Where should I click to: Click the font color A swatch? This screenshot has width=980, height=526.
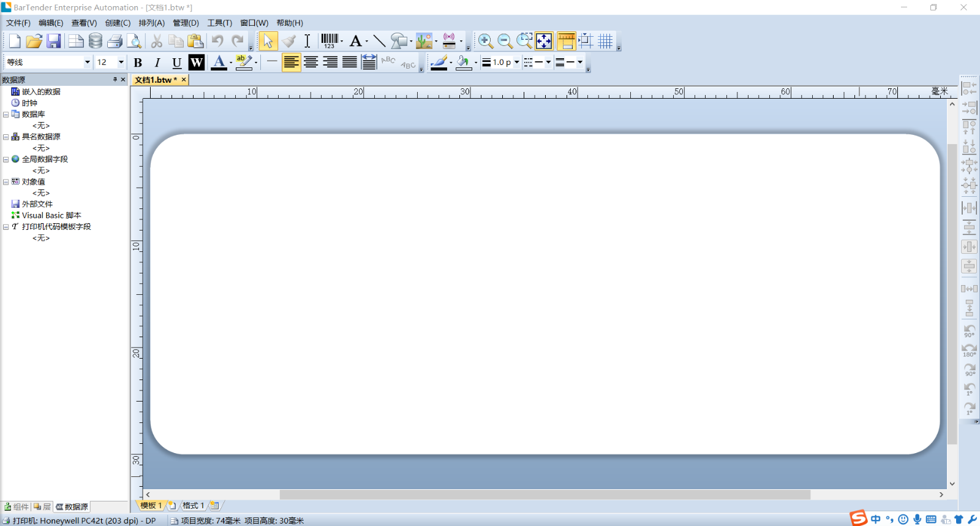click(219, 62)
